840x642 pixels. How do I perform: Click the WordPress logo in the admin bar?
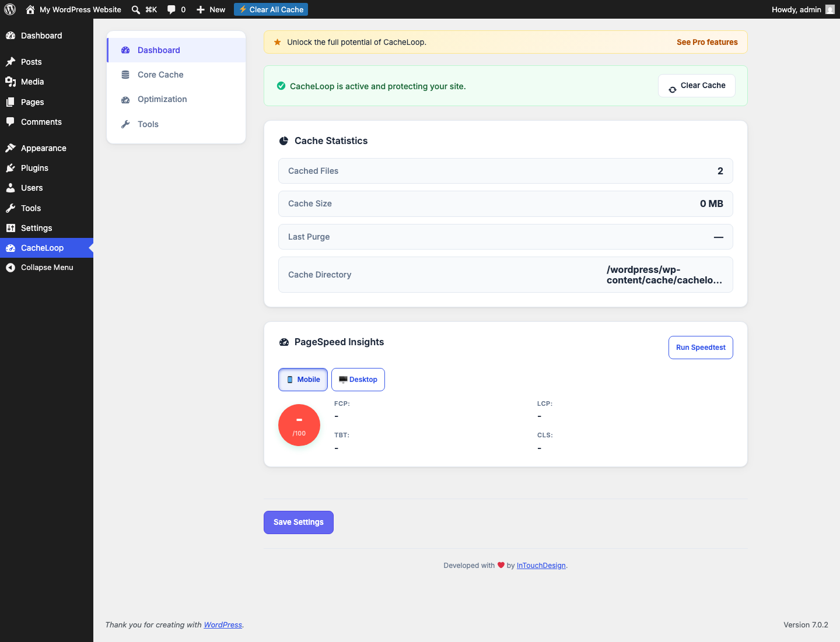(x=10, y=9)
